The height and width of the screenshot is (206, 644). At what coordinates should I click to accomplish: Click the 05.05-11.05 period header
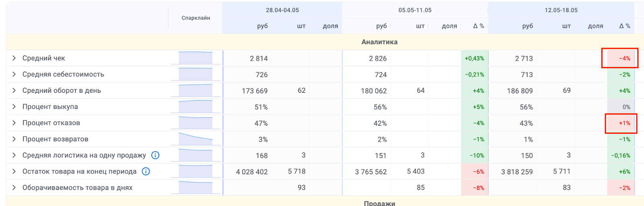pyautogui.click(x=415, y=10)
